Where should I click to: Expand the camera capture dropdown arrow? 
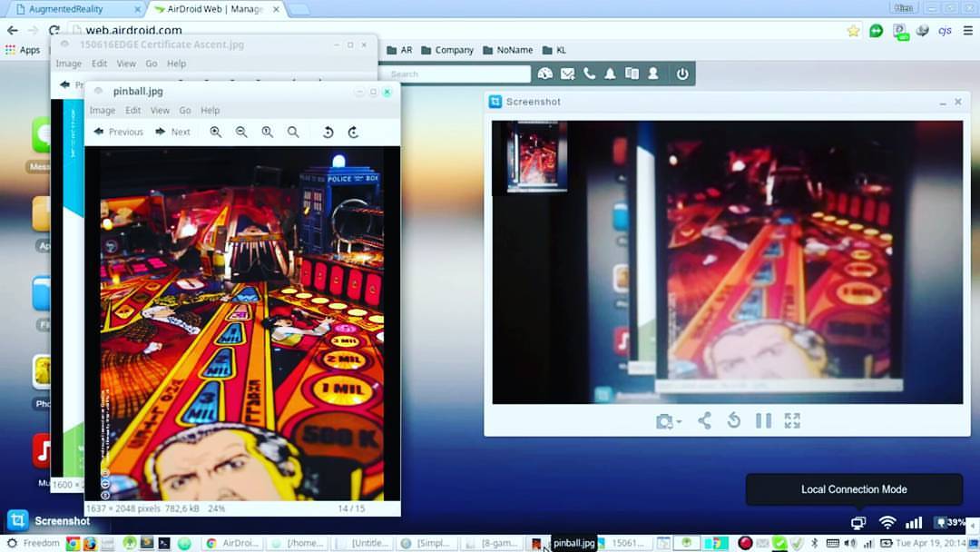(x=679, y=422)
